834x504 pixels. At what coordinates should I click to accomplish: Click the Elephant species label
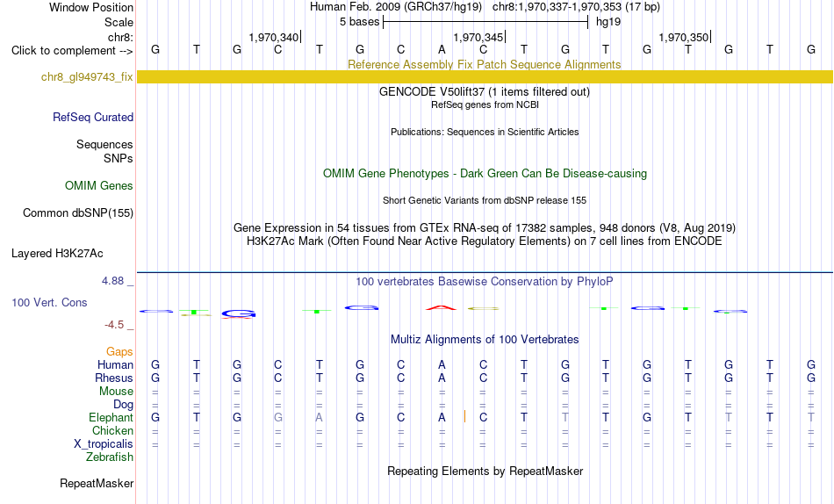(x=111, y=417)
